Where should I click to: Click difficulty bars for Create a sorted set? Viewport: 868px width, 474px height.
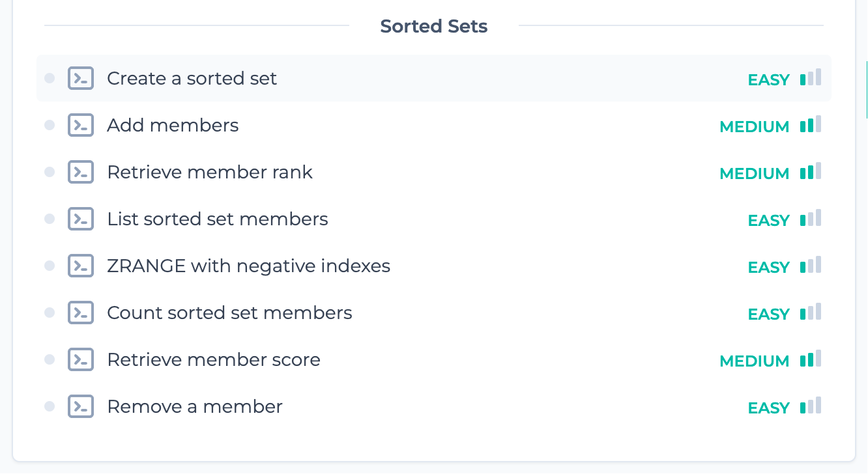coord(811,77)
